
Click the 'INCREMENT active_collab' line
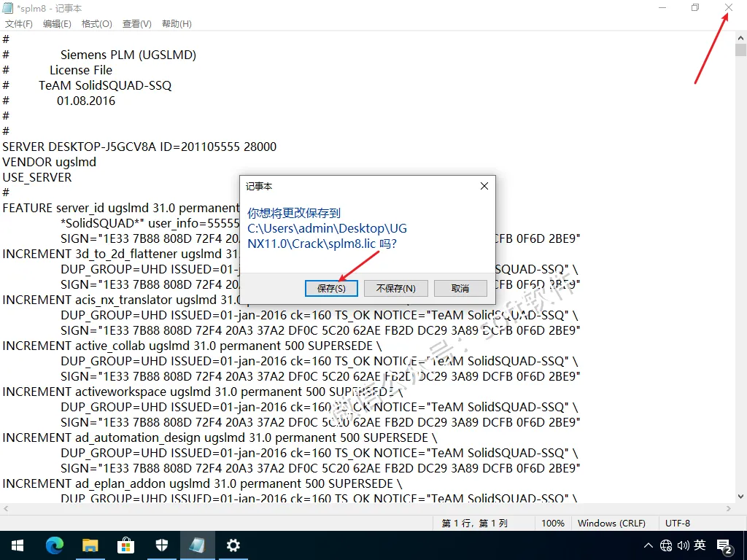192,346
